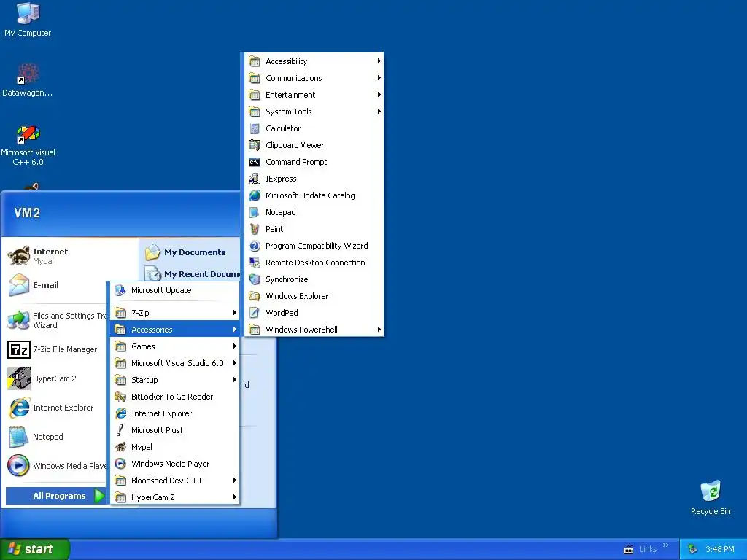The width and height of the screenshot is (747, 560).
Task: Launch Paint icon
Action: (255, 229)
